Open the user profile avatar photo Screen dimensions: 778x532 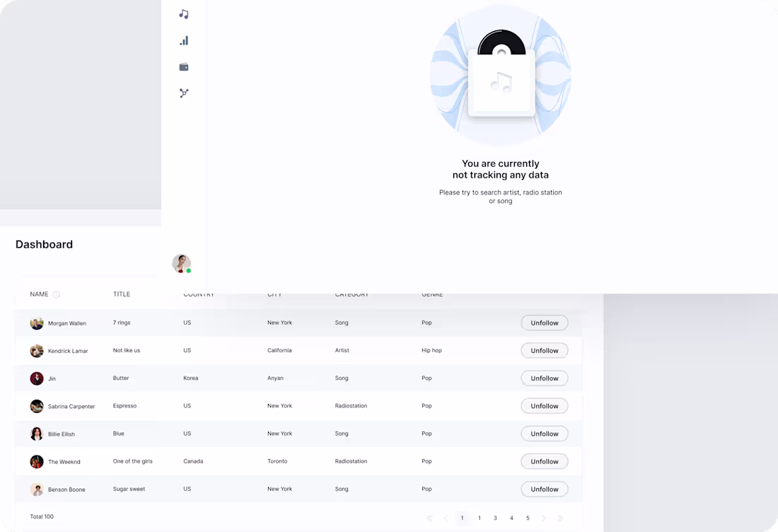(x=181, y=263)
